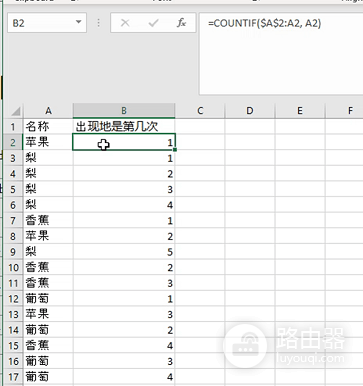Select row 7 header
Viewport: 363px width, 386px height.
(x=13, y=220)
